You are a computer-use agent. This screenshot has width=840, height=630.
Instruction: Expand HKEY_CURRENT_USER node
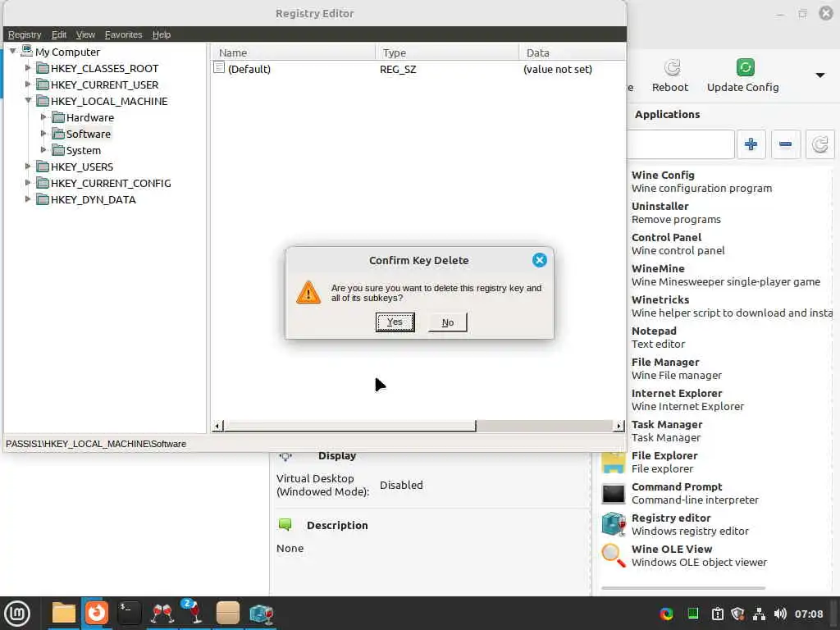coord(28,84)
